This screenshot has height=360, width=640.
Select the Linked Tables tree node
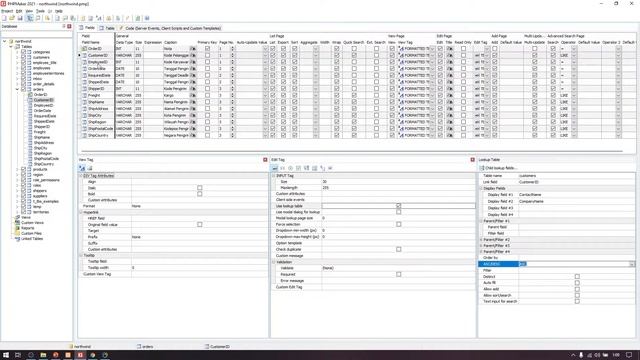tap(31, 239)
